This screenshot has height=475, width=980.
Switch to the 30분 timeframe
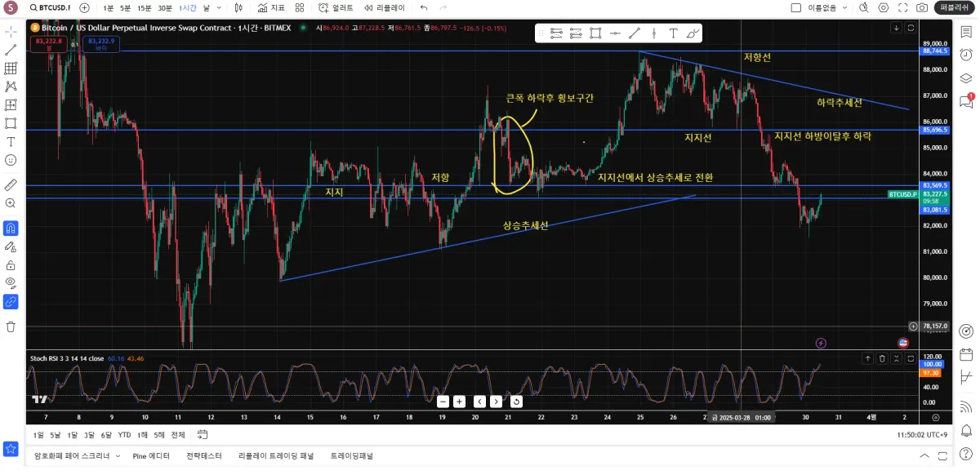(x=165, y=7)
